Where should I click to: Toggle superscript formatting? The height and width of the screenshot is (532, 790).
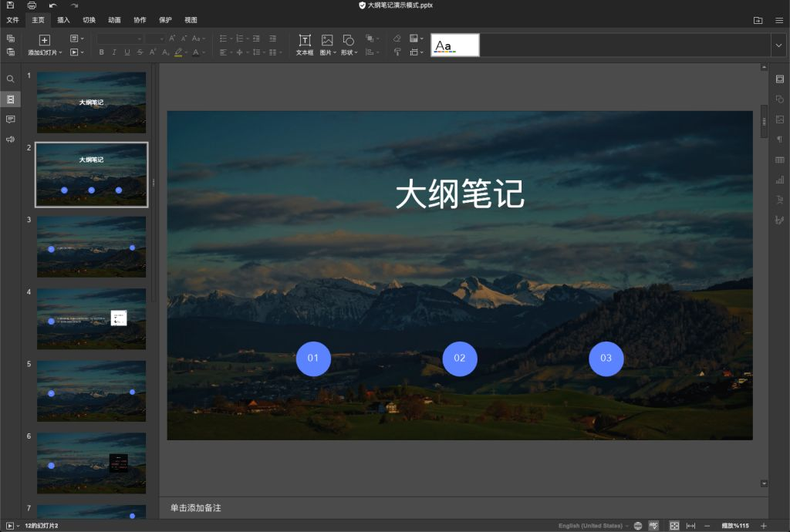coord(153,52)
